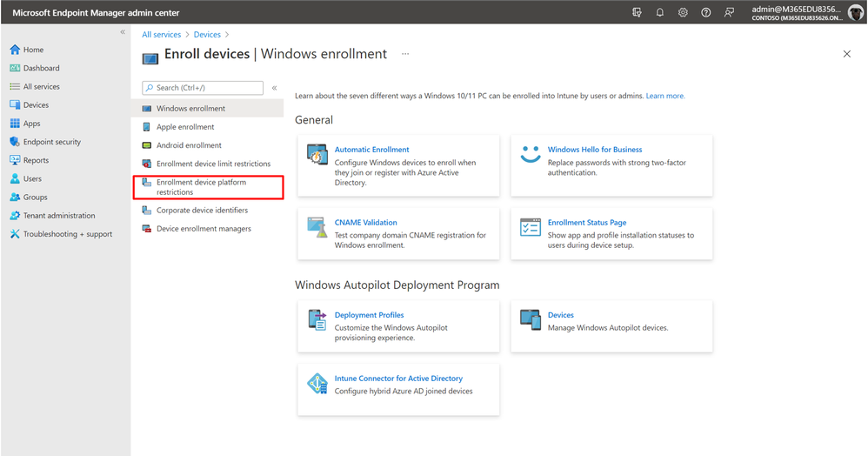The image size is (868, 456).
Task: Open Enrollment Status Page link
Action: pos(587,222)
